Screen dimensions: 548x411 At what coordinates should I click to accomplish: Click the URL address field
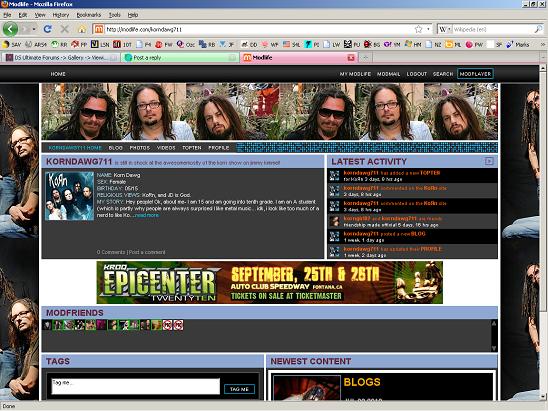pos(259,29)
